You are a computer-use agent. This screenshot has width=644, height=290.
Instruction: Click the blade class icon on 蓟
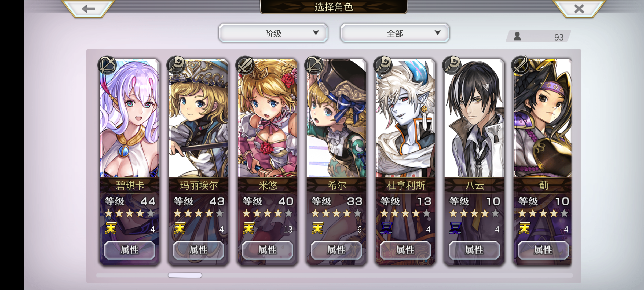[x=521, y=65]
